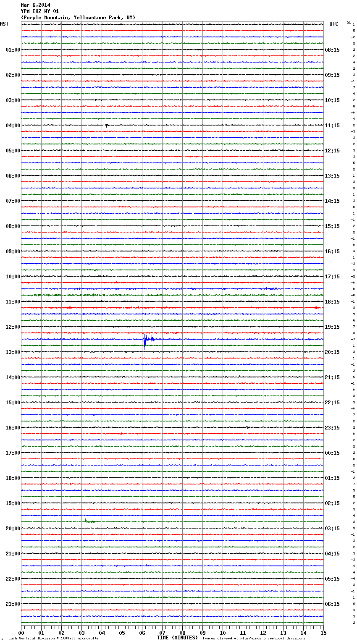Click the "03:00" MST time label

point(13,100)
